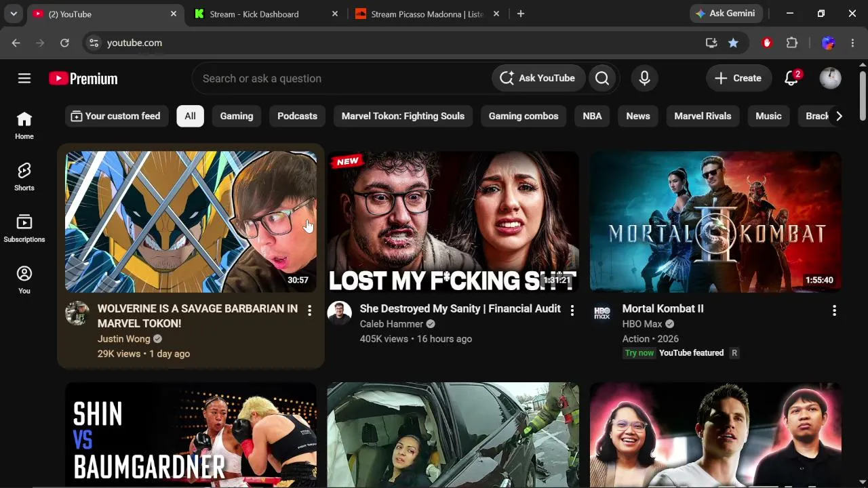Play the Mortal Kombat II movie thumbnail
Viewport: 868px width, 488px height.
715,222
